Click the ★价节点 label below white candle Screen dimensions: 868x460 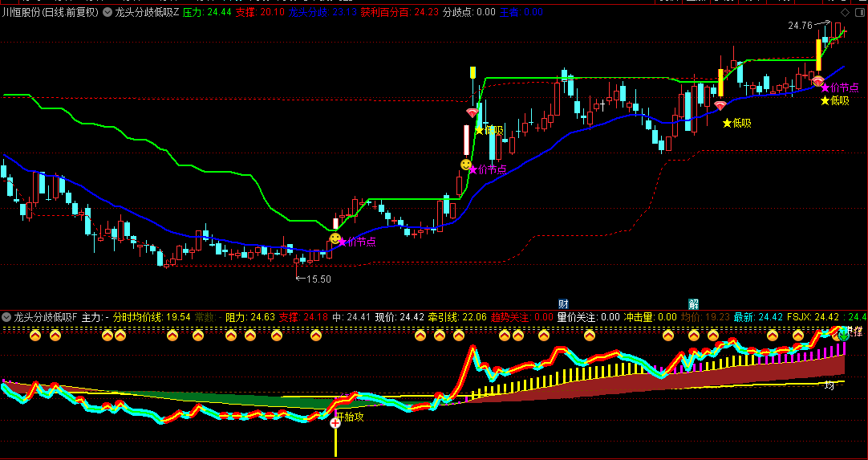point(488,169)
